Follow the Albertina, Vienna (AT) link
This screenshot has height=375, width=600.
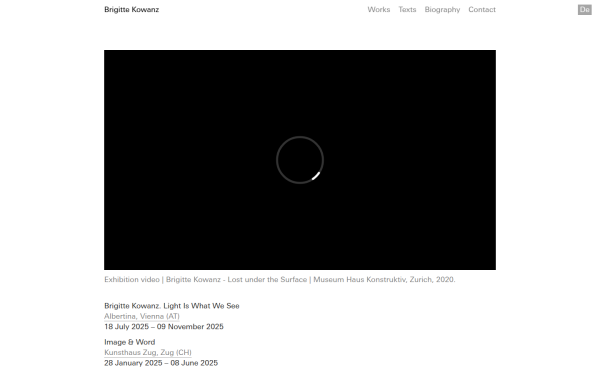142,316
